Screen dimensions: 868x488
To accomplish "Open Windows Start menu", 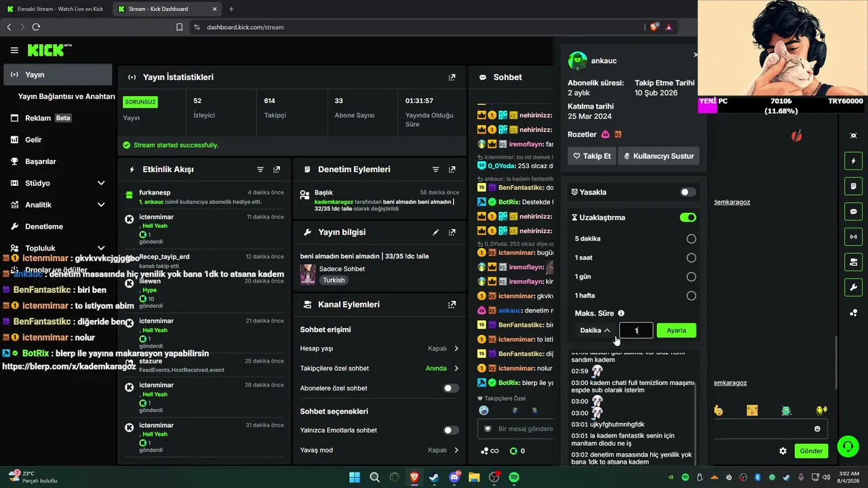I will 355,477.
